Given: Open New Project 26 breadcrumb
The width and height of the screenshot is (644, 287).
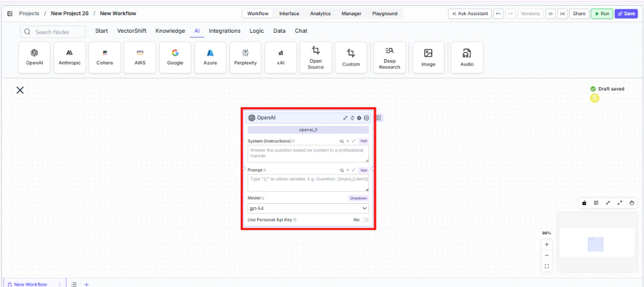Looking at the screenshot, I should (70, 13).
